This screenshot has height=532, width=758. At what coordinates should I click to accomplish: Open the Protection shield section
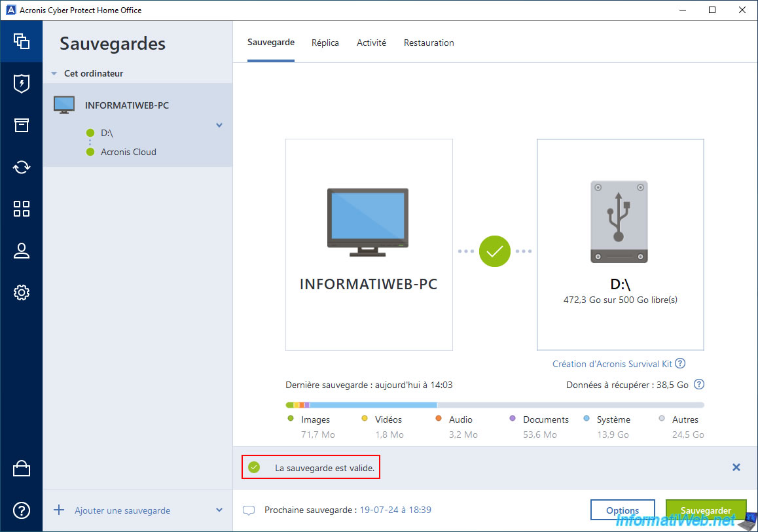coord(21,84)
